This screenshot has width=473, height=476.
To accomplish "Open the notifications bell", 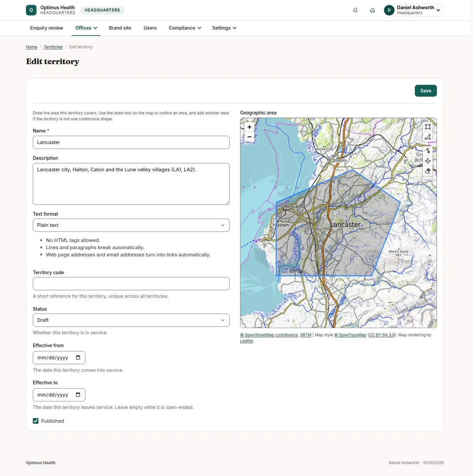I will tap(356, 10).
